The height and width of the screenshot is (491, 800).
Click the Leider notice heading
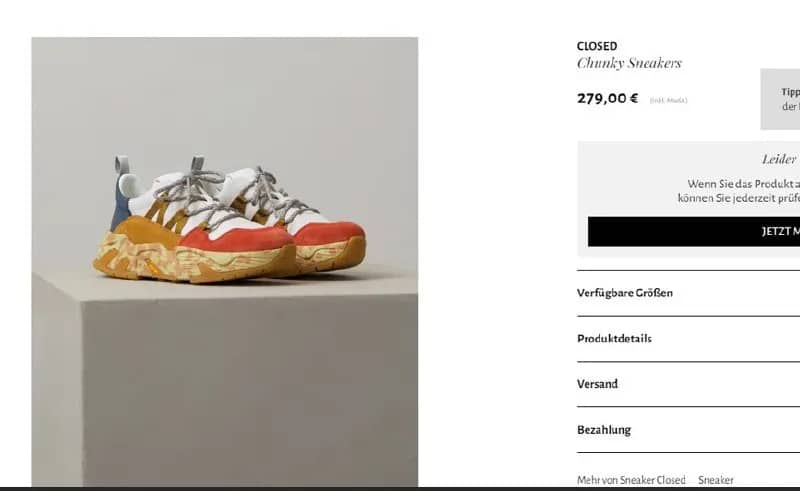pos(780,159)
